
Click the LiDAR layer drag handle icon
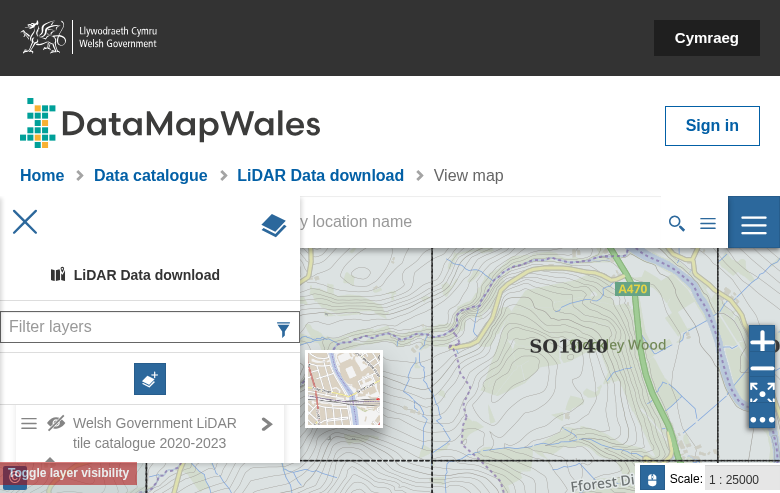point(29,423)
